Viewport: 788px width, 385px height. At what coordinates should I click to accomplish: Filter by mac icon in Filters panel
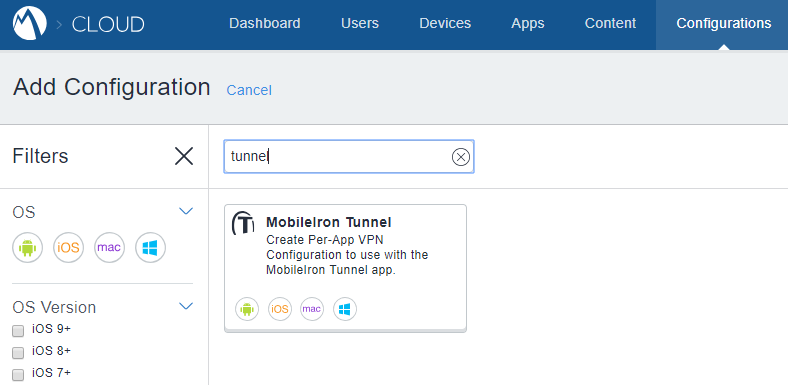tap(109, 247)
